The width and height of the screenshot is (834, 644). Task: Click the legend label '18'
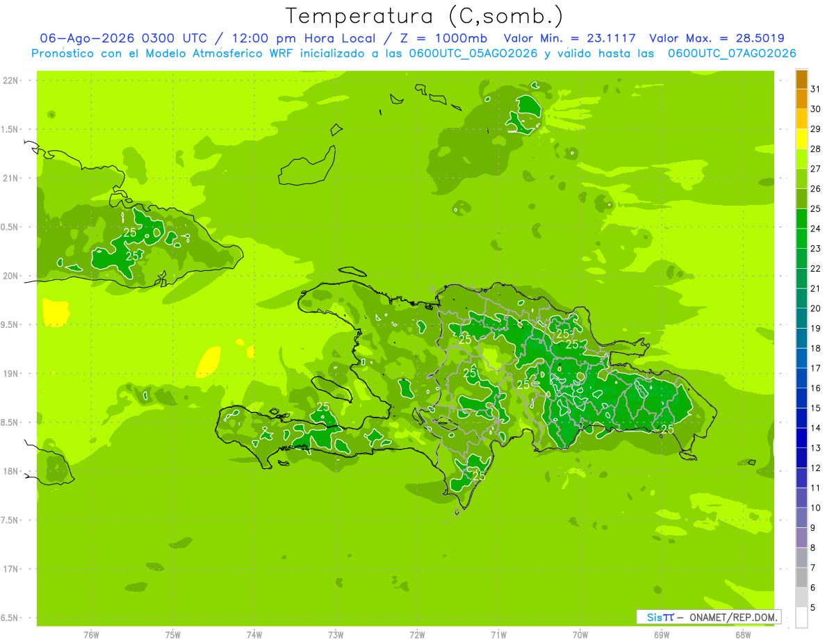tap(816, 348)
